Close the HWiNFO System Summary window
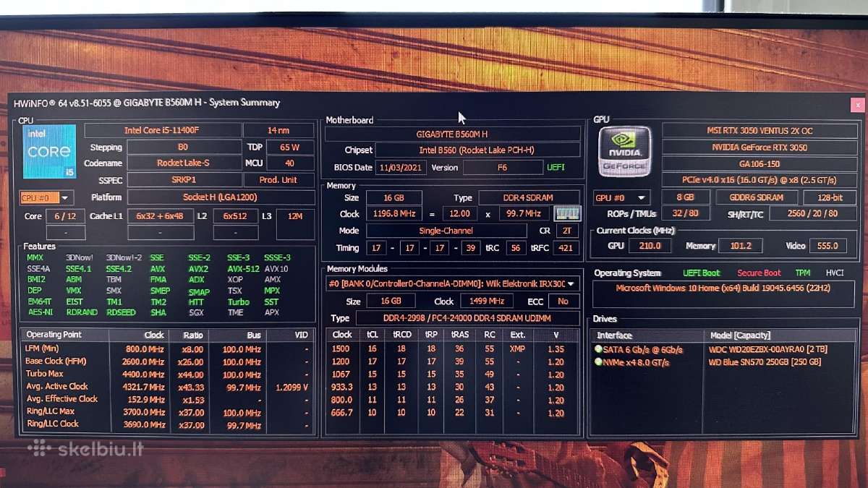The height and width of the screenshot is (488, 868). (857, 105)
